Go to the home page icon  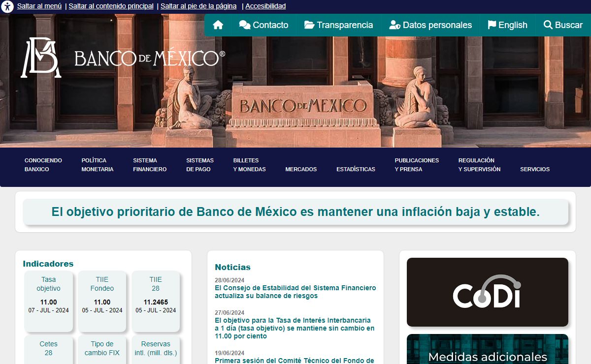tap(218, 25)
